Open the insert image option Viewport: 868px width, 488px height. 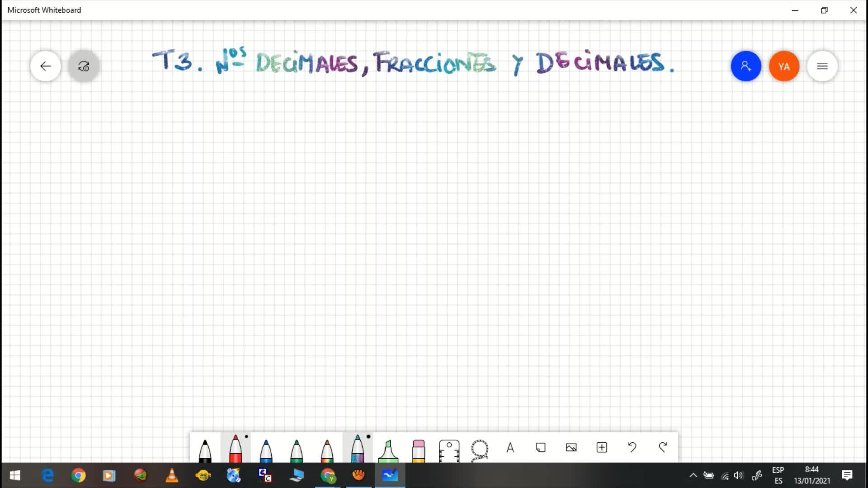point(571,448)
